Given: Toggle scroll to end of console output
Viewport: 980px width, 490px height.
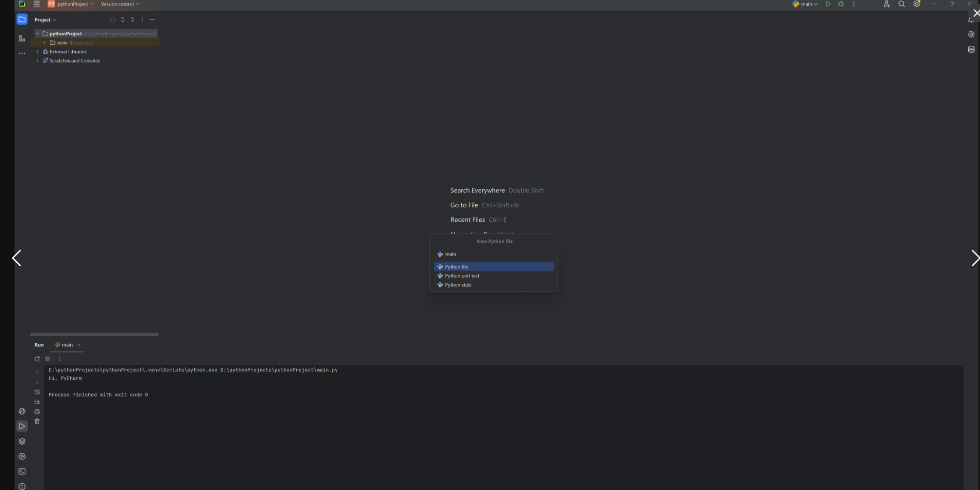Looking at the screenshot, I should coord(37,402).
